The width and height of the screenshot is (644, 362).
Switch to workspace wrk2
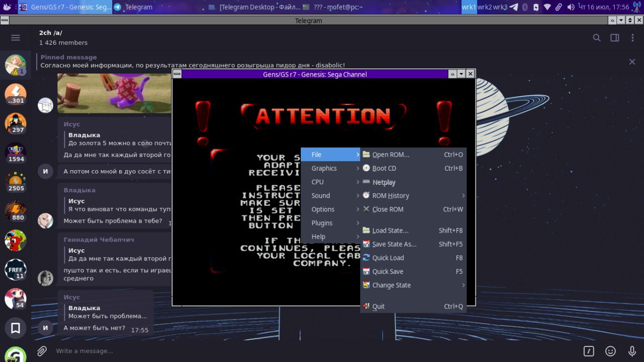click(x=485, y=7)
